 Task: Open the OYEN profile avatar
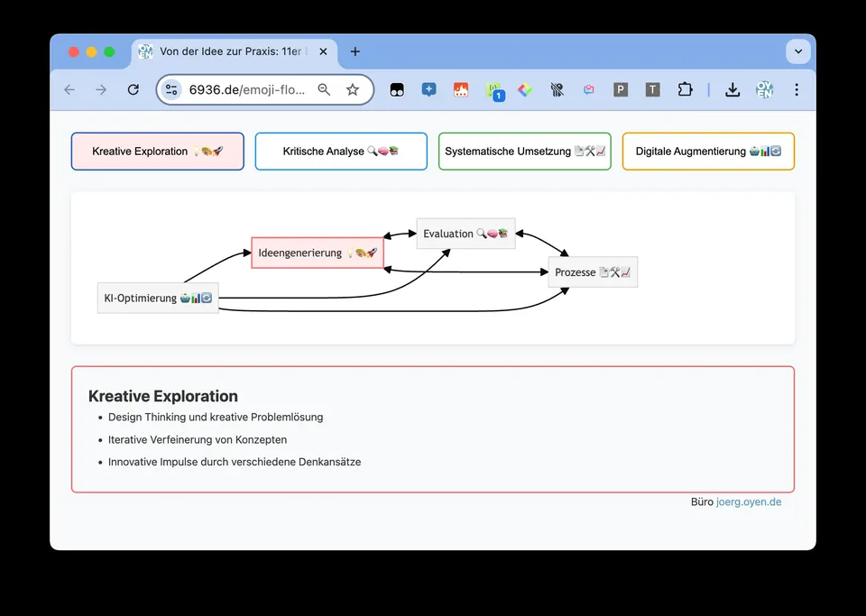764,89
